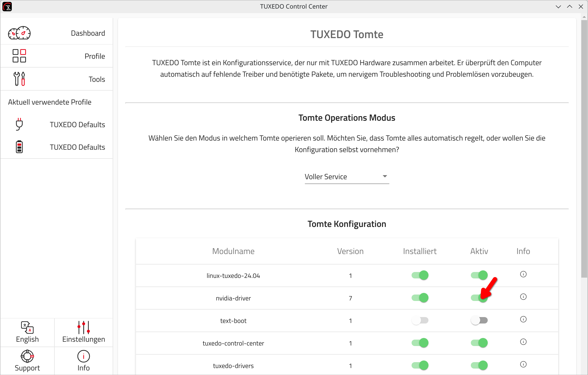Maximize the TUXEDO Control Center window
Image resolution: width=588 pixels, height=375 pixels.
click(x=569, y=6)
